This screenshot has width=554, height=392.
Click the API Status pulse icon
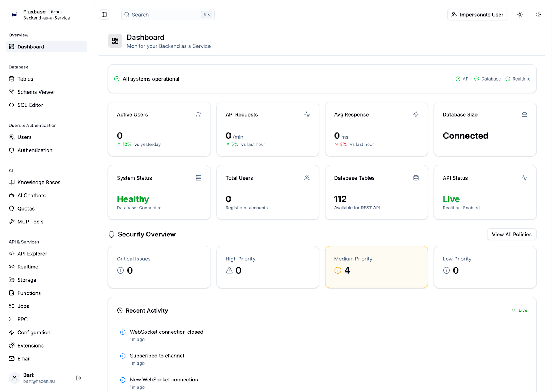[x=524, y=178]
